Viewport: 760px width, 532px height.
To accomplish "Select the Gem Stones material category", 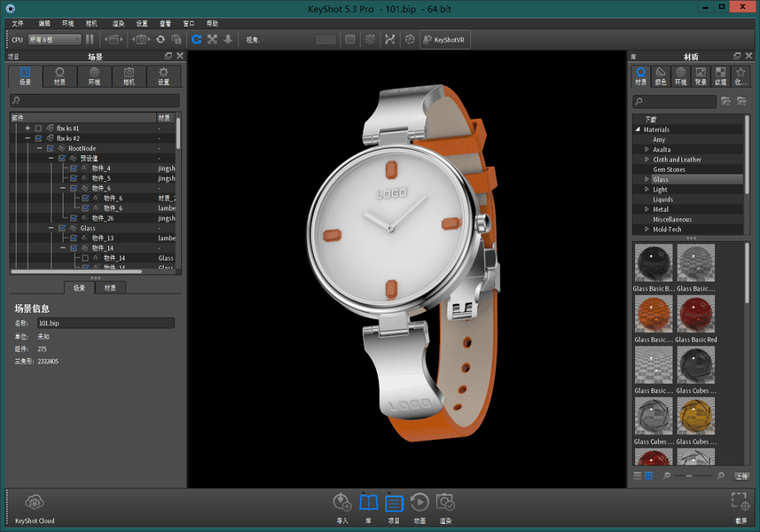I will click(x=669, y=169).
